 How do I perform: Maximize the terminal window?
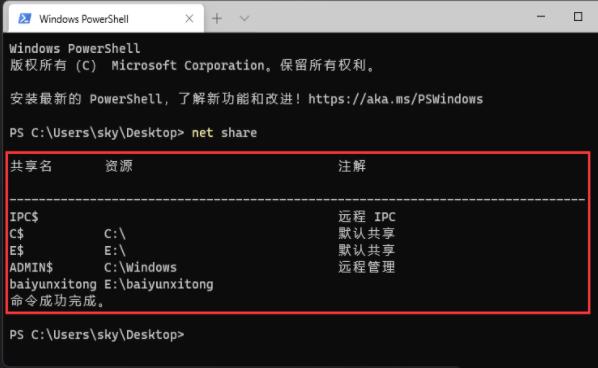point(578,17)
